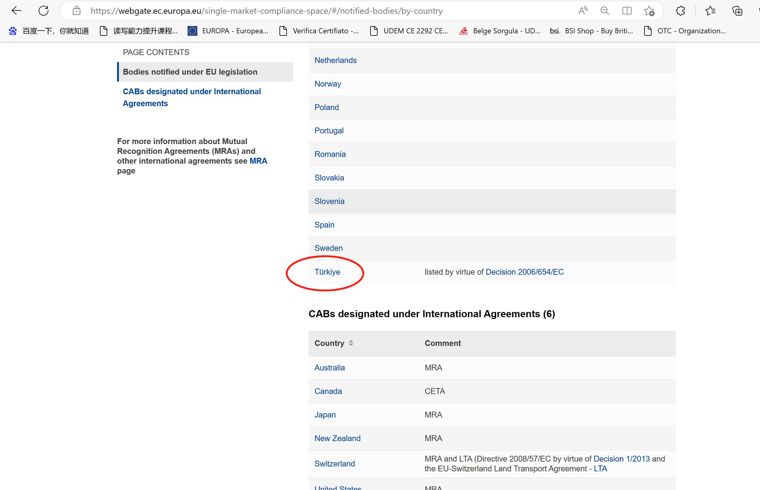Open the Switzerland country link
Viewport: 760px width, 490px height.
334,463
